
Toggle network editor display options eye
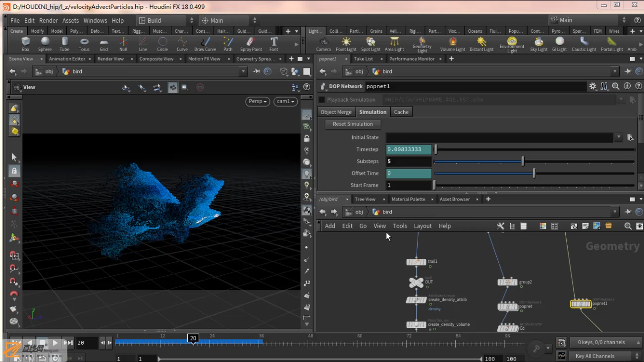[x=639, y=226]
